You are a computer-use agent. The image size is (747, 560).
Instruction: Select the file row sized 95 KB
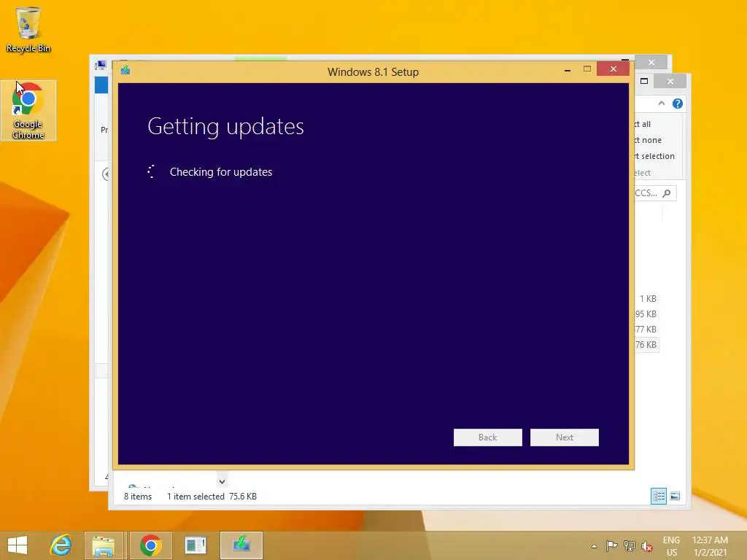(x=646, y=314)
